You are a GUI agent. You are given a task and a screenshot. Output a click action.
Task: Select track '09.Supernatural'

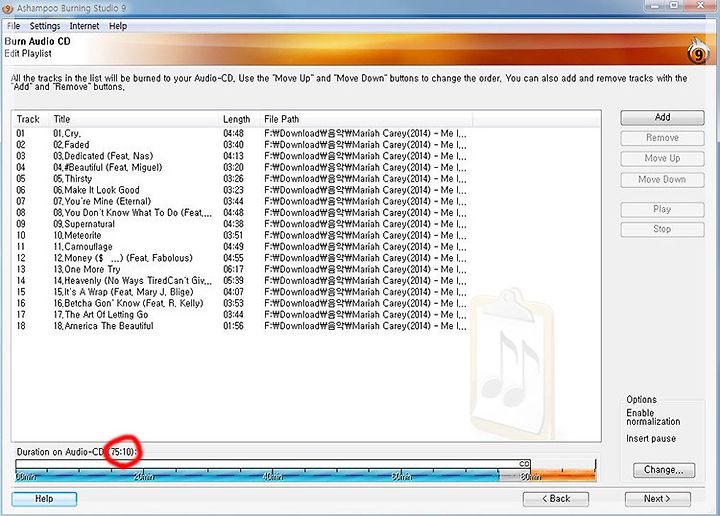coord(84,224)
